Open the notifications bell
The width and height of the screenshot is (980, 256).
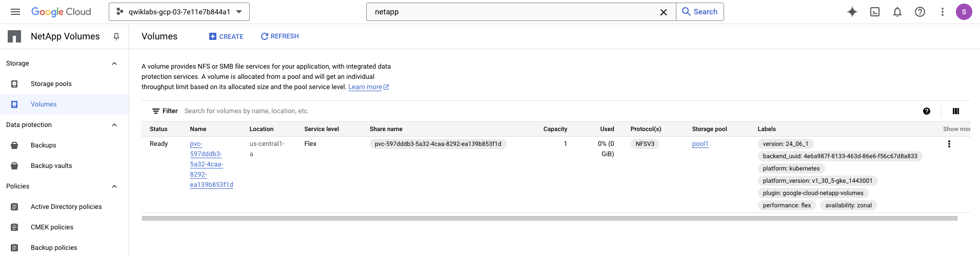897,12
